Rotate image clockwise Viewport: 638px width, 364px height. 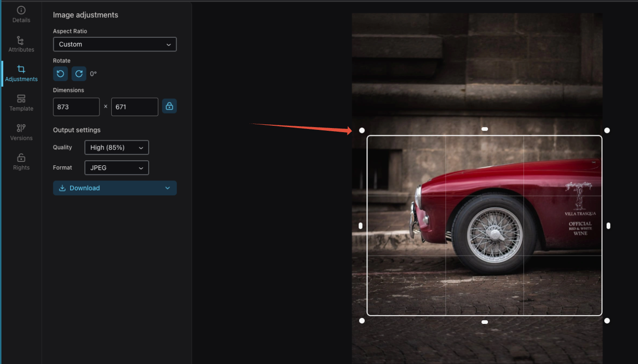[79, 74]
